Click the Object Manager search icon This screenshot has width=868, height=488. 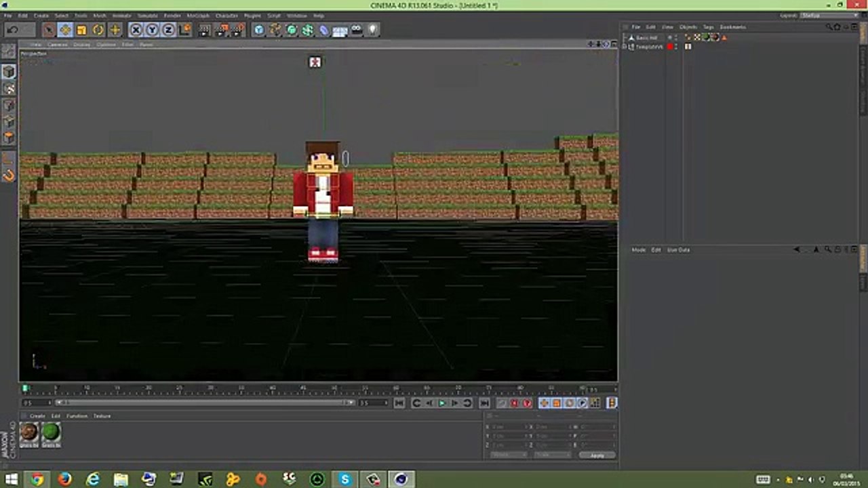tap(829, 27)
